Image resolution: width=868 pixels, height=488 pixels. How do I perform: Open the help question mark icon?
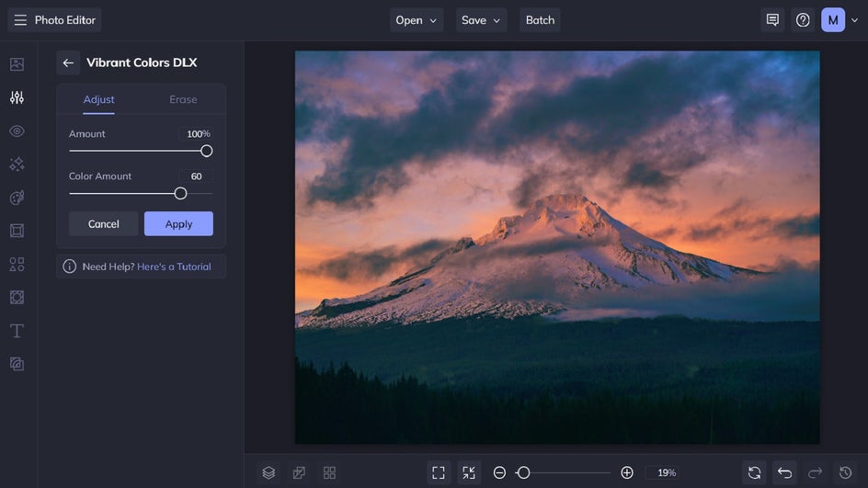803,20
